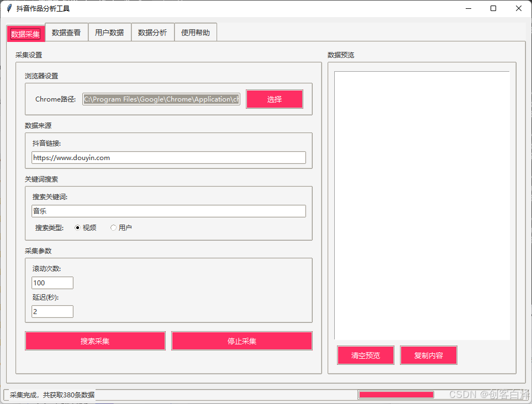Screen dimensions: 532x404
Task: Click the 复制内容 button
Action: point(429,355)
